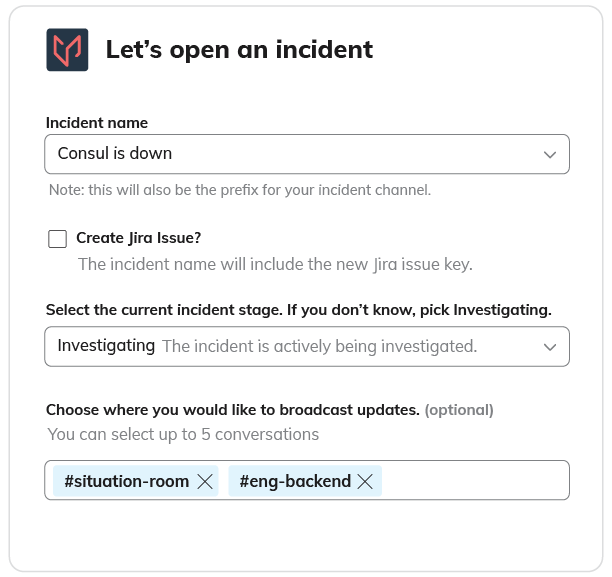
Task: Click the '(optional)' hint text
Action: tap(459, 410)
